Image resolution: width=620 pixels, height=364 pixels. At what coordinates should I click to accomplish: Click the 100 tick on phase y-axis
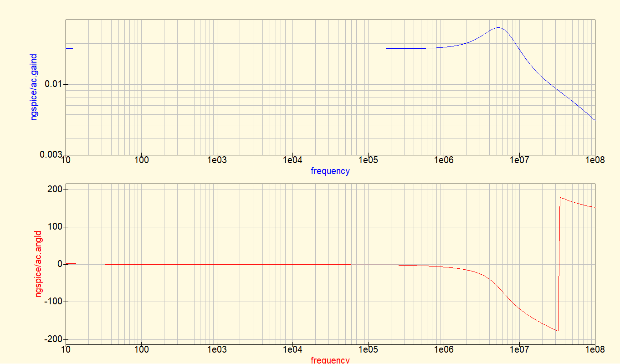click(x=55, y=227)
